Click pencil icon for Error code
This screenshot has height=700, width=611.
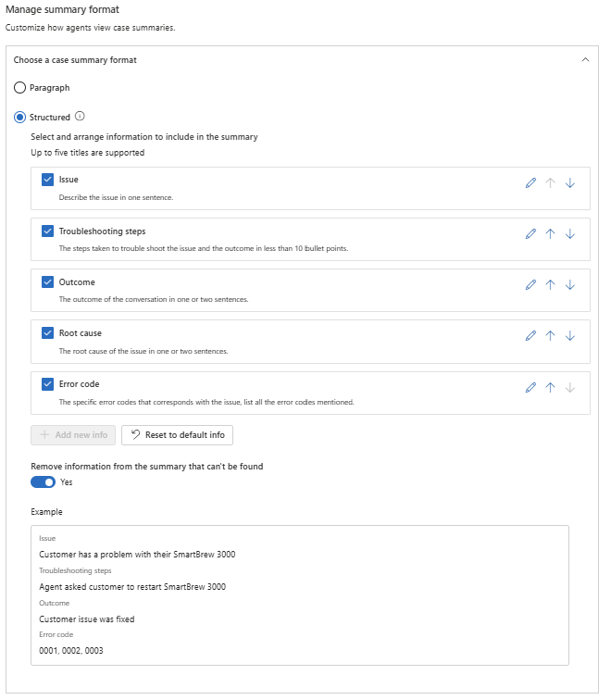[x=530, y=387]
